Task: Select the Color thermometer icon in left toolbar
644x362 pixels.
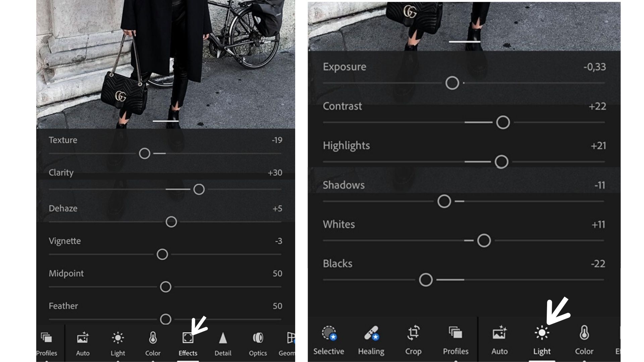Action: click(153, 338)
